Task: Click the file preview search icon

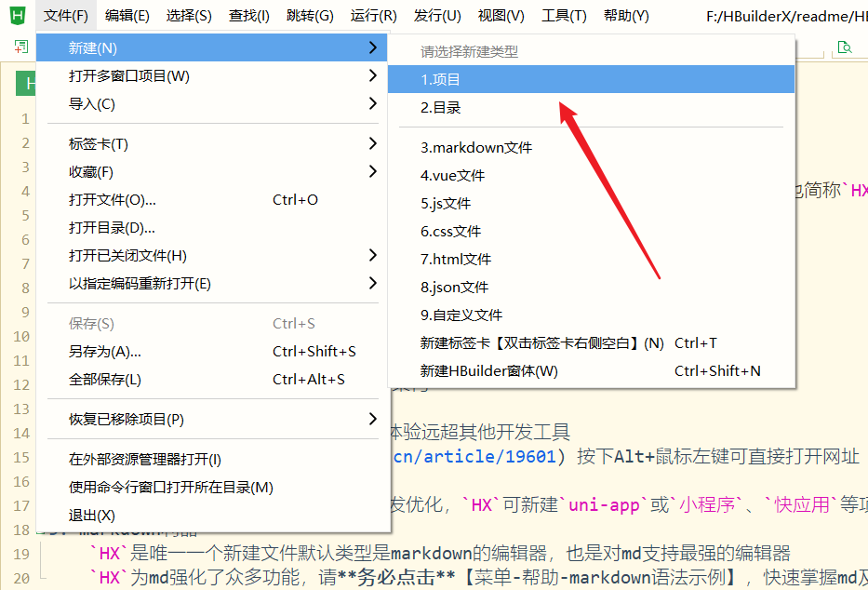Action: coord(845,47)
